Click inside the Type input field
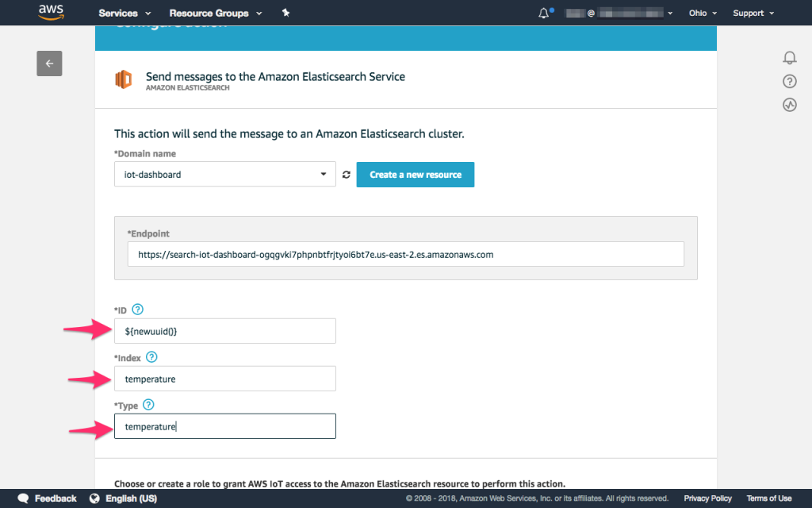The image size is (812, 508). click(x=224, y=425)
